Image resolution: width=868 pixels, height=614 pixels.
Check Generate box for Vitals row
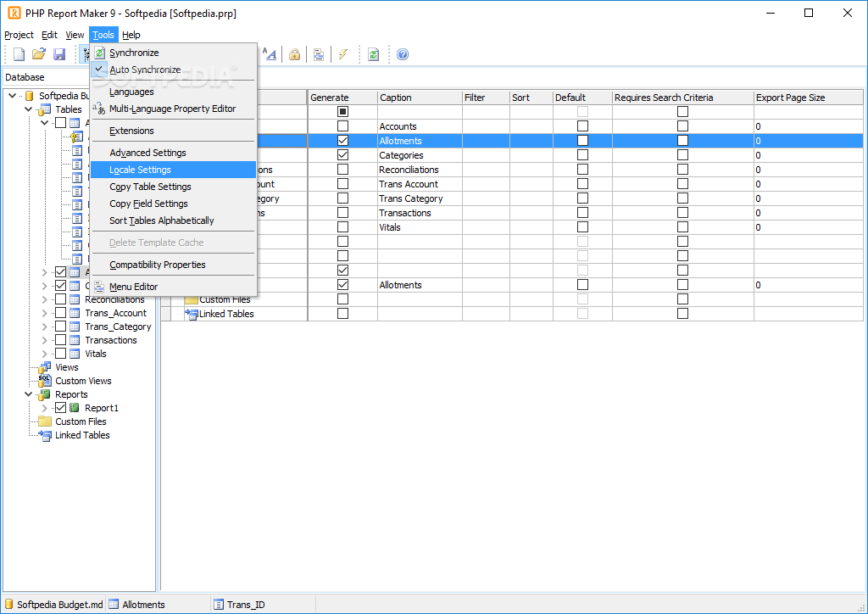(x=342, y=227)
